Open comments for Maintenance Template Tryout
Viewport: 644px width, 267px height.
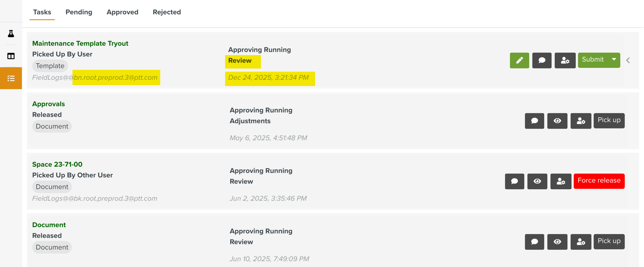tap(541, 60)
